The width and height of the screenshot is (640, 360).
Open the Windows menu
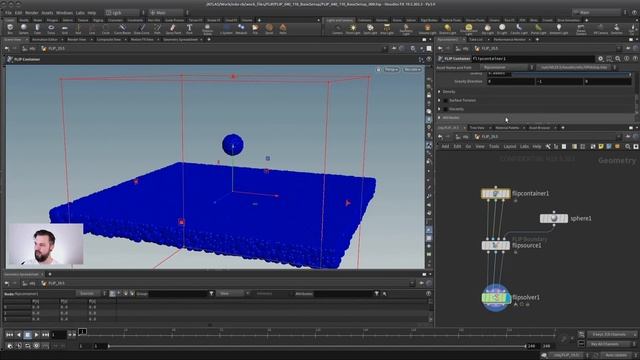[64, 13]
